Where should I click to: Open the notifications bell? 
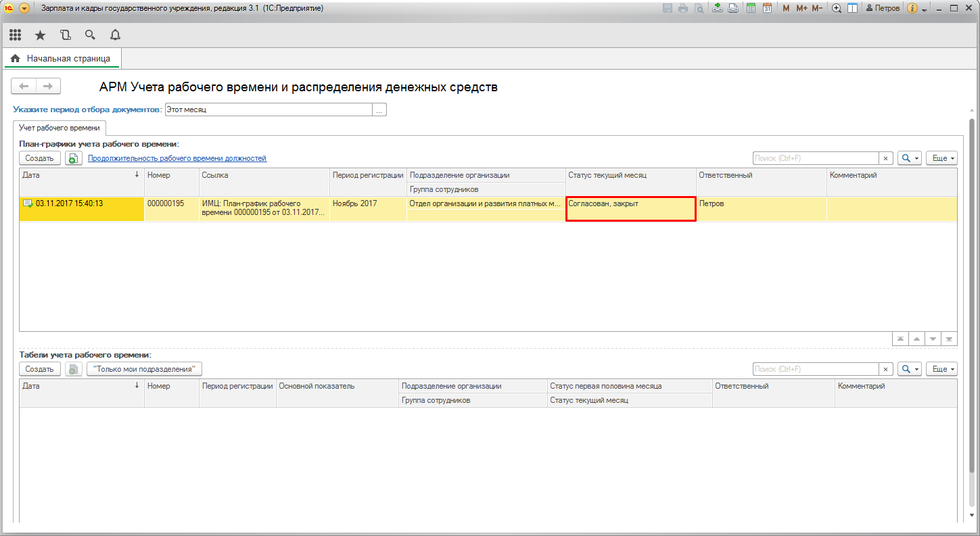[x=115, y=35]
